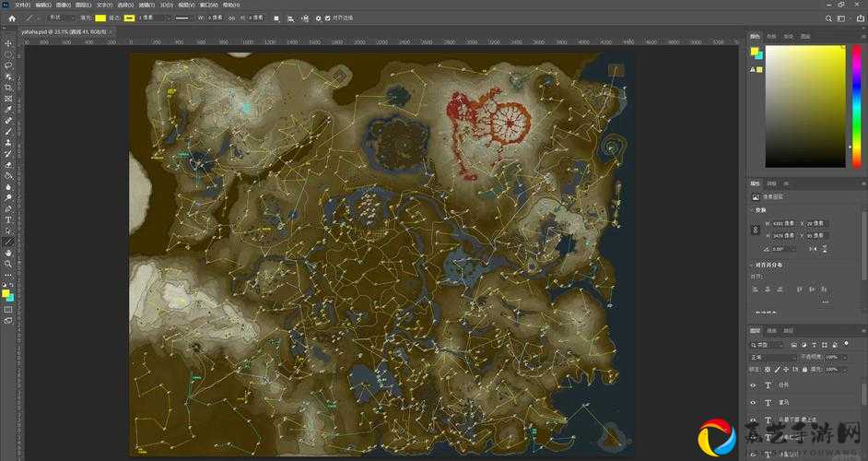Open path alignment in options bar
868x461 pixels.
pyautogui.click(x=290, y=18)
